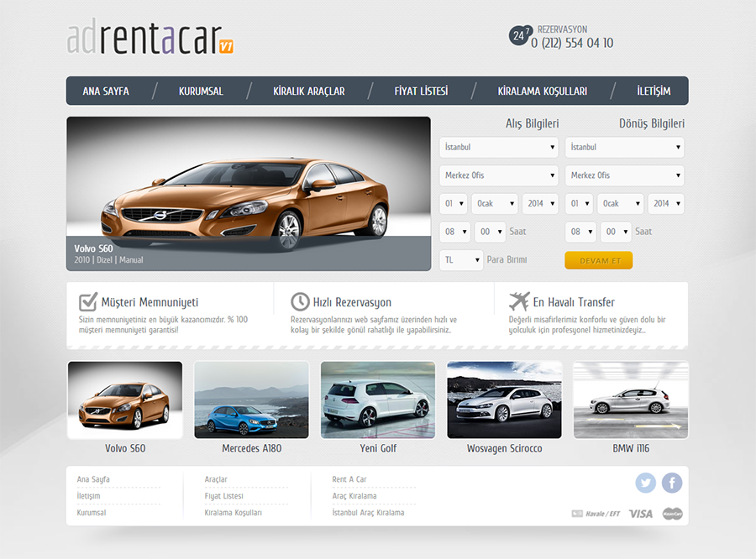Choose the pickup minute 00 dropdown
Viewport: 756px width, 559px height.
tap(490, 232)
